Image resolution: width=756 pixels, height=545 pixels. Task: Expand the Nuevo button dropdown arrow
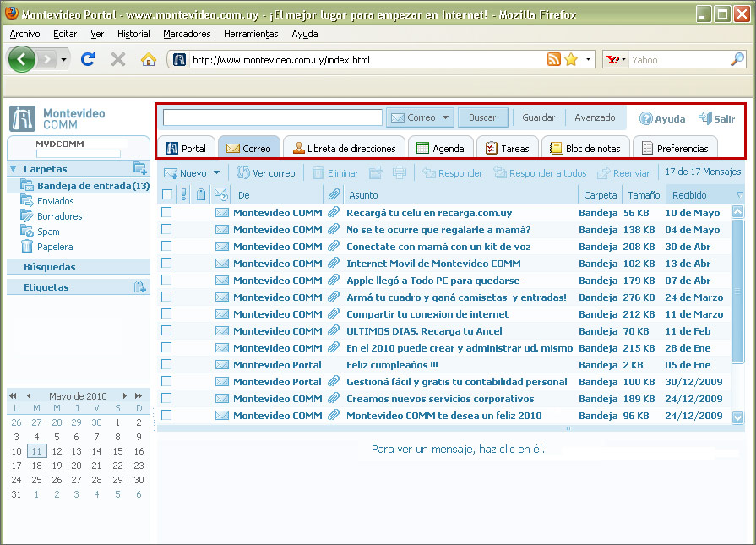(x=216, y=173)
